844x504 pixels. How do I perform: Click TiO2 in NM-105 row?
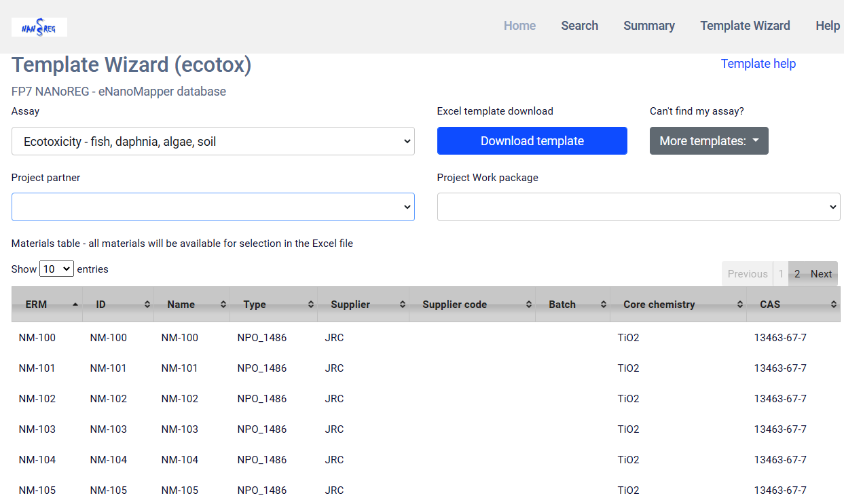(x=628, y=490)
